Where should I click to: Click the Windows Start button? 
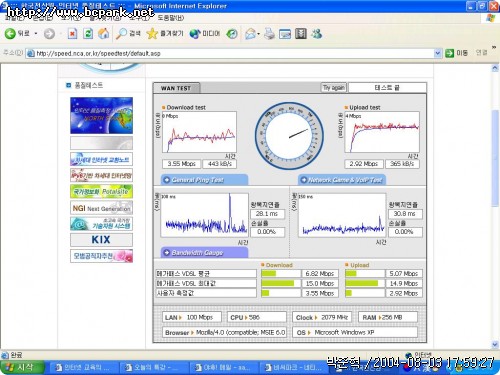pyautogui.click(x=22, y=367)
